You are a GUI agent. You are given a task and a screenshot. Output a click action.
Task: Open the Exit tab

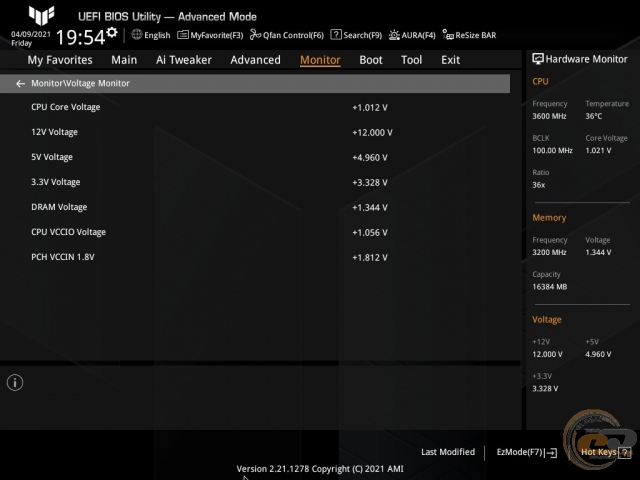pos(450,60)
